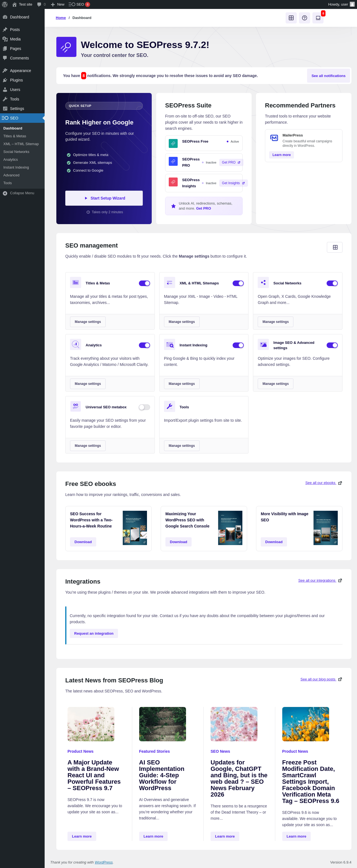Viewport: 357px width, 868px height.
Task: Open the SEOPress 9.7 blog post image
Action: pyautogui.click(x=91, y=724)
